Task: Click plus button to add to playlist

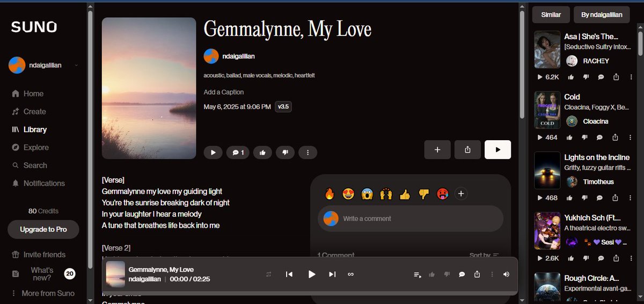Action: [437, 150]
